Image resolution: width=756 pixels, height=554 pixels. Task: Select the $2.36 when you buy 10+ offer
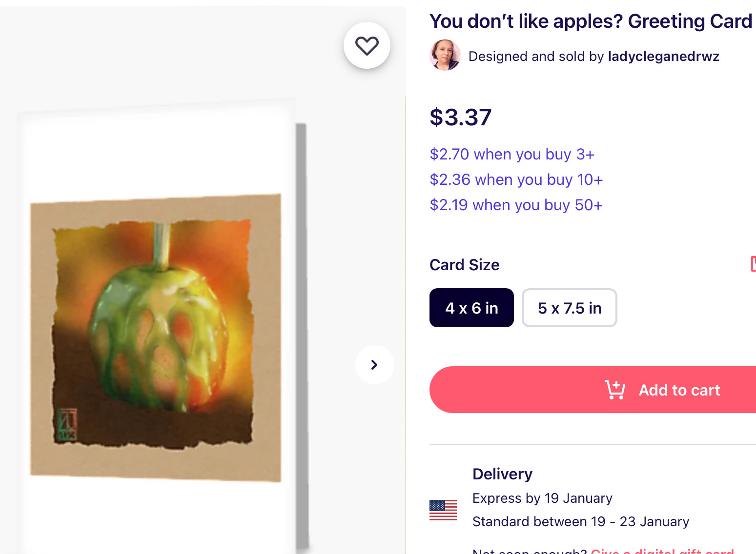coord(516,179)
